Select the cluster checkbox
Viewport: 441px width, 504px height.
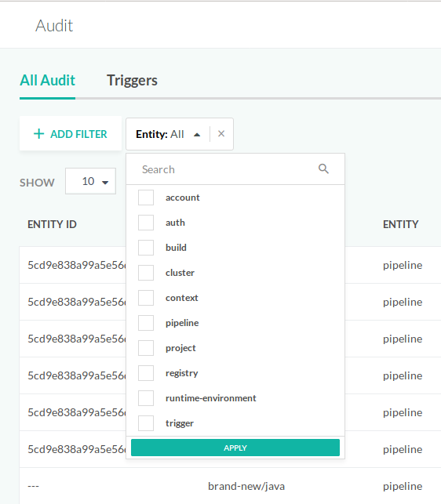tap(146, 273)
